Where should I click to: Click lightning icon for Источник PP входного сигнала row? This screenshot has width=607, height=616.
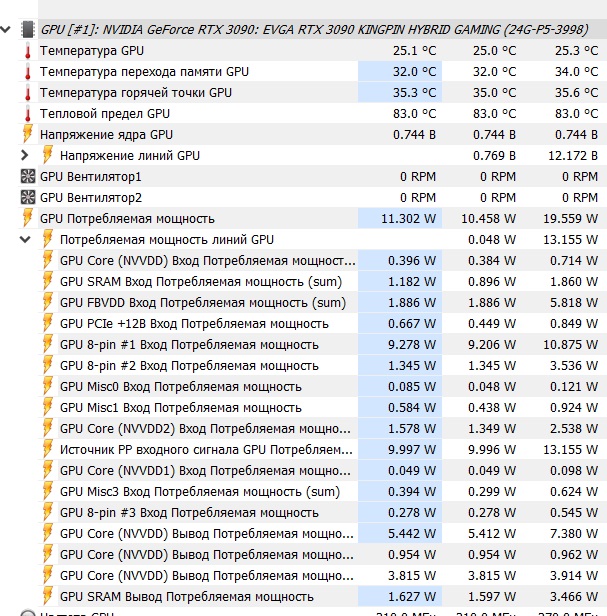pyautogui.click(x=48, y=449)
